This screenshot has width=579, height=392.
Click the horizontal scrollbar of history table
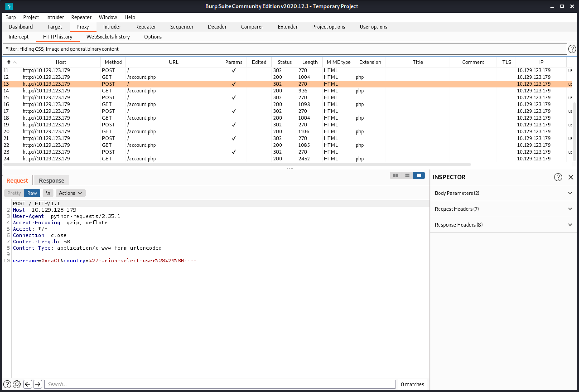tap(237, 165)
